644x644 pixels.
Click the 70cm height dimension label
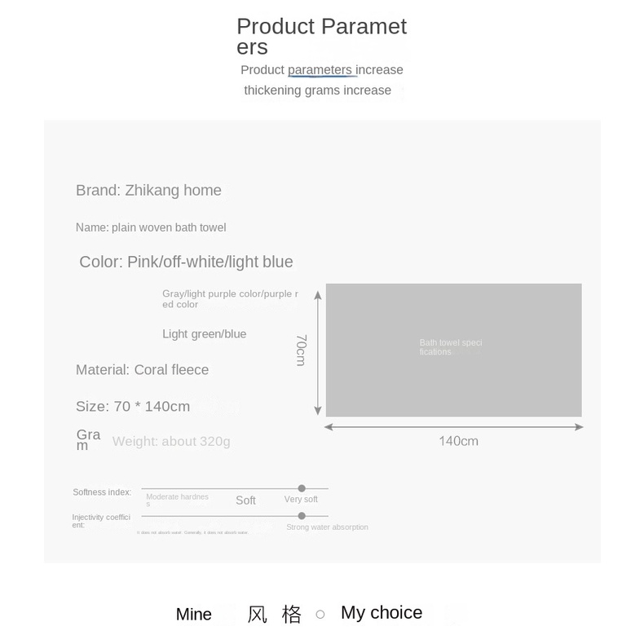point(301,350)
